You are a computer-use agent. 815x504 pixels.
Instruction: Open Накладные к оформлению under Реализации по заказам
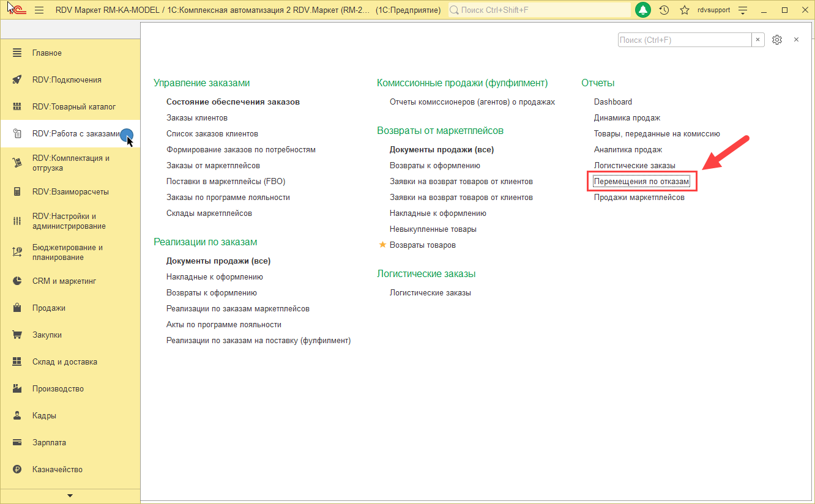click(x=215, y=277)
